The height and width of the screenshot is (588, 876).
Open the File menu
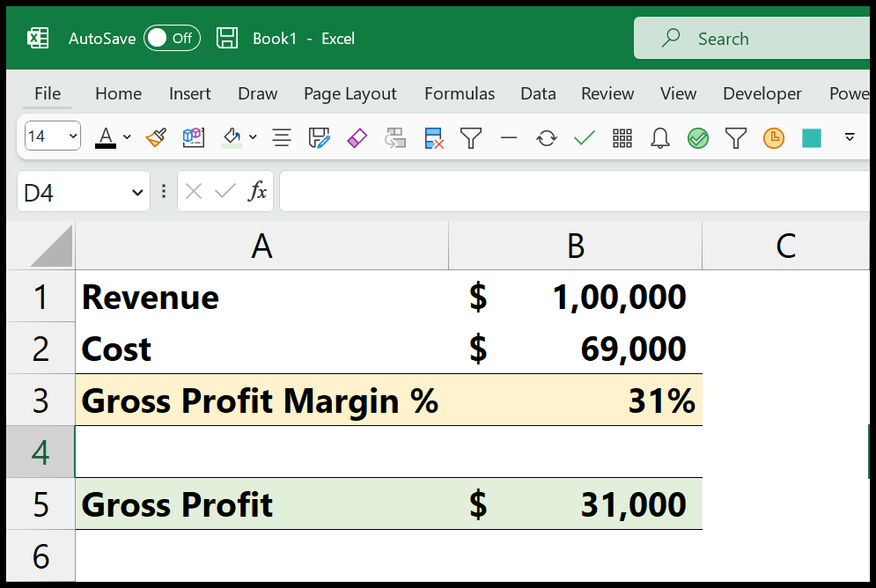click(47, 93)
